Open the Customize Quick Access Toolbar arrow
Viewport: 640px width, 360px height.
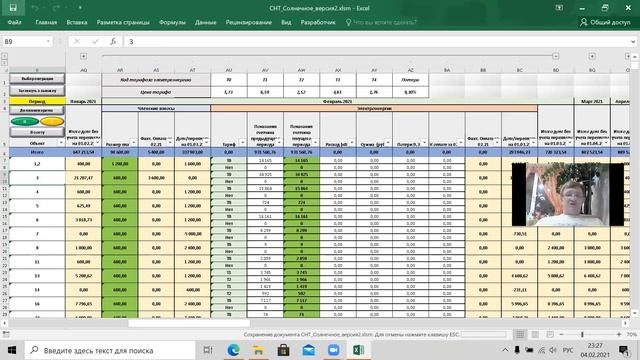tap(80, 8)
